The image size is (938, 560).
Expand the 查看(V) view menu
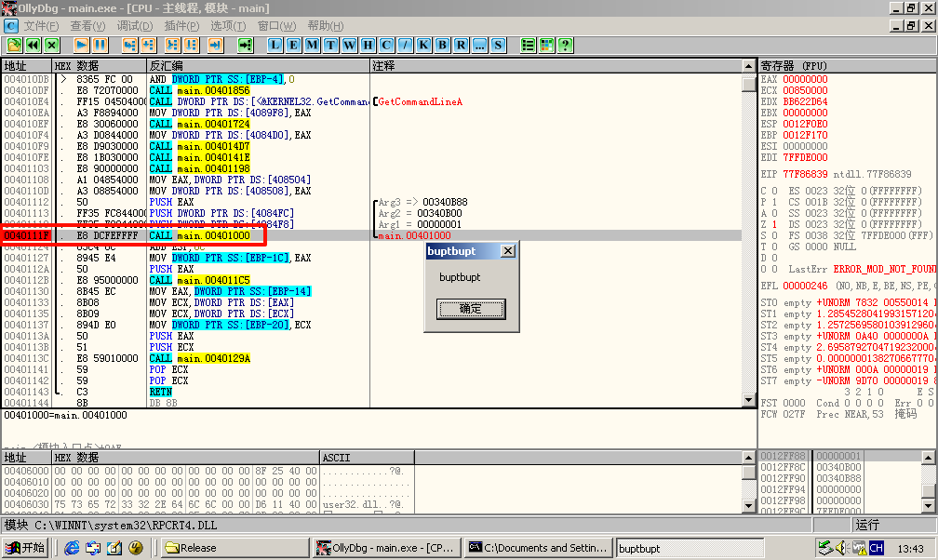(x=87, y=26)
